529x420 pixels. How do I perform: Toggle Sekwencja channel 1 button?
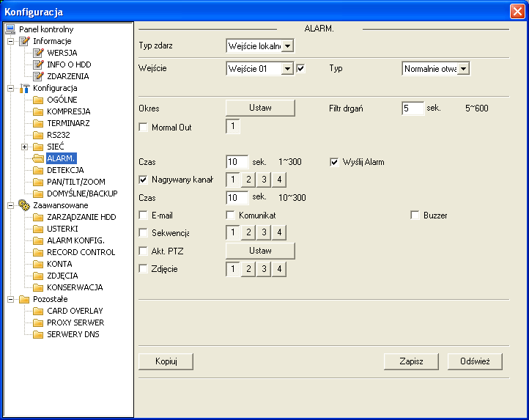[x=233, y=232]
